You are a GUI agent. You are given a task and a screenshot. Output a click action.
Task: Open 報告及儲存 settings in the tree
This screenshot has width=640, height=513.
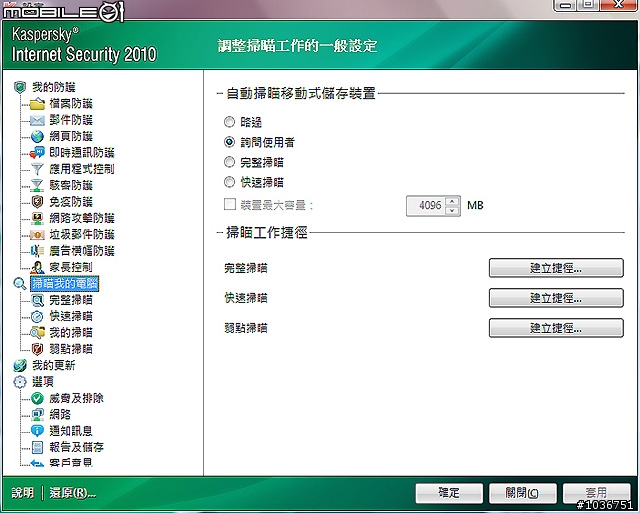pos(76,447)
